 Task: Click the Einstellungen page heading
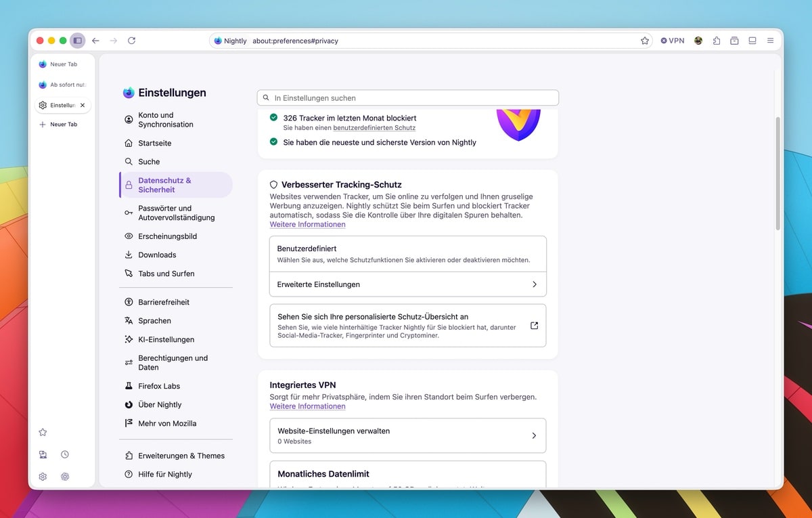[x=172, y=93]
